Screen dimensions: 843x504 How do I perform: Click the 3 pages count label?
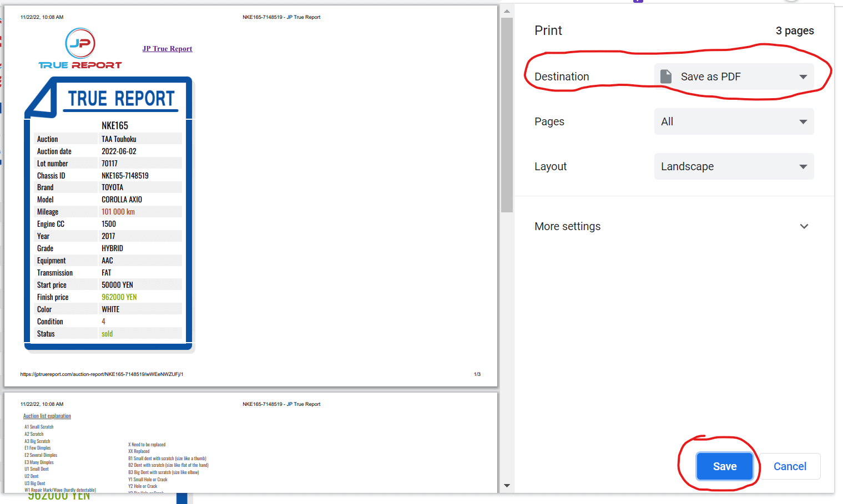tap(795, 30)
